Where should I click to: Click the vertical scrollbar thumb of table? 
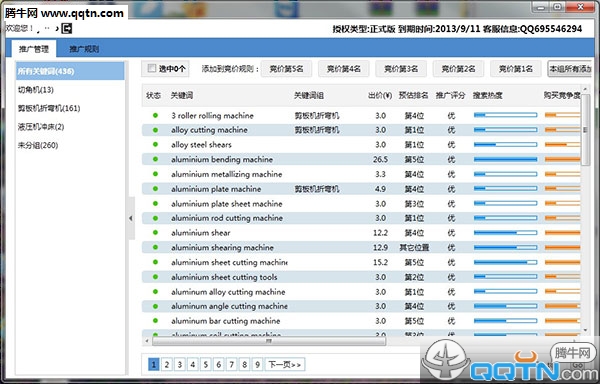(585, 130)
